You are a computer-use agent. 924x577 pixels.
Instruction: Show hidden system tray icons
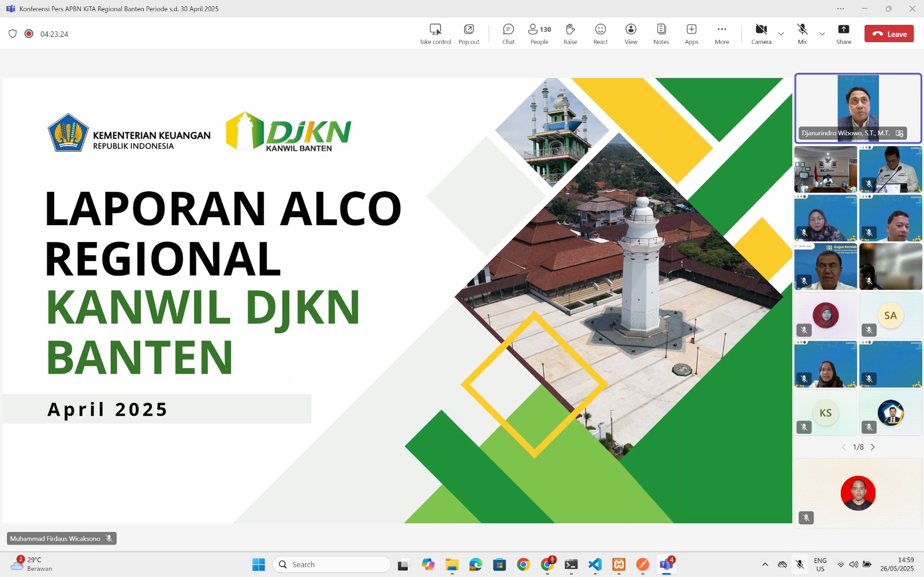[x=765, y=564]
